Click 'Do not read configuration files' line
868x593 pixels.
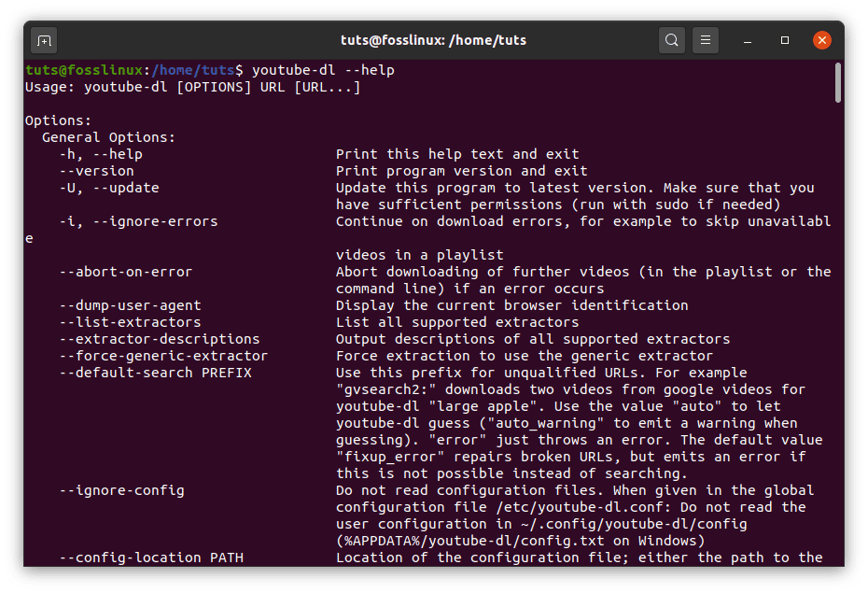(575, 490)
